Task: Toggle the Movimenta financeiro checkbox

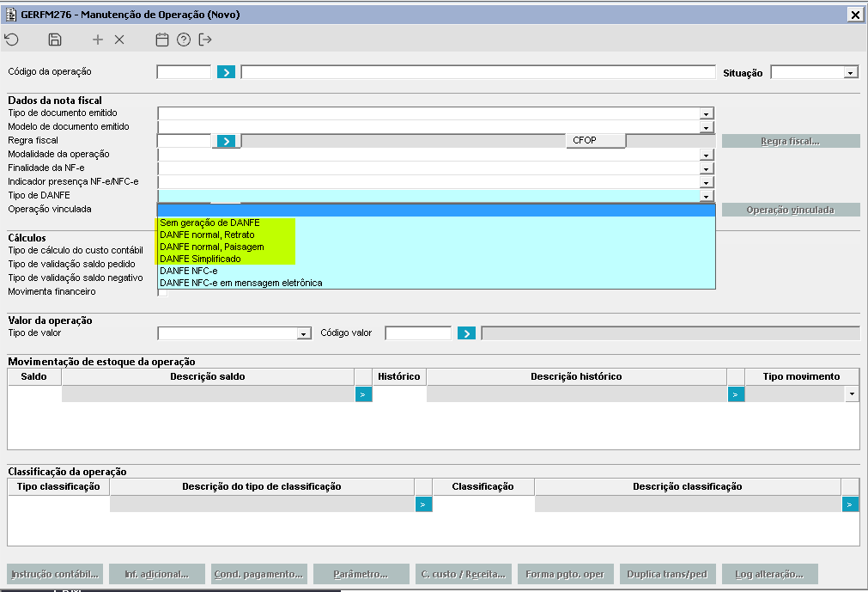Action: [162, 292]
